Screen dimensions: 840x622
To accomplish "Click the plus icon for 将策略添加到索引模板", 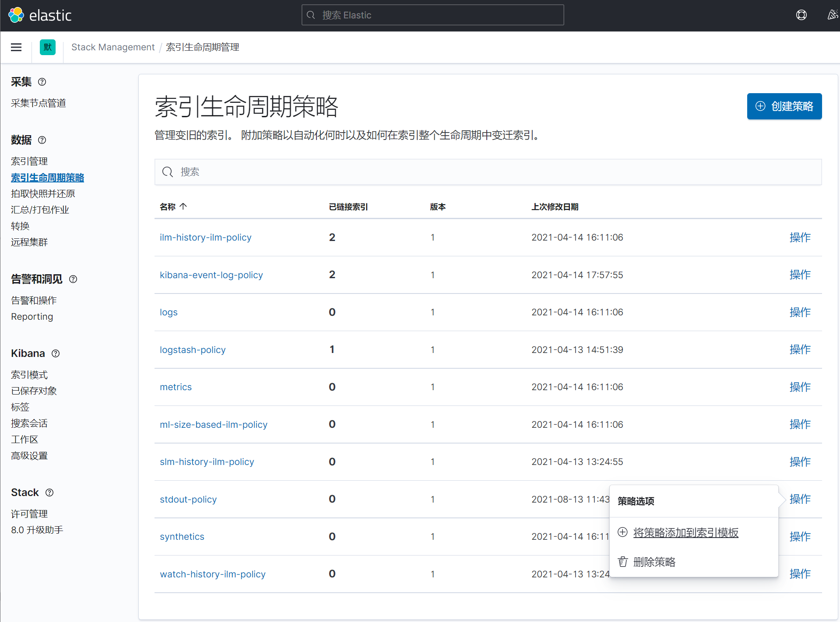I will (622, 532).
